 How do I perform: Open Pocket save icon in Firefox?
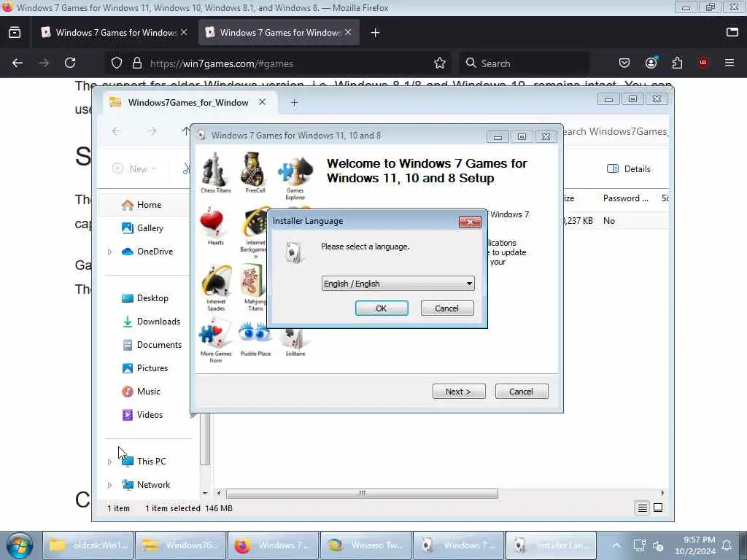pyautogui.click(x=624, y=63)
